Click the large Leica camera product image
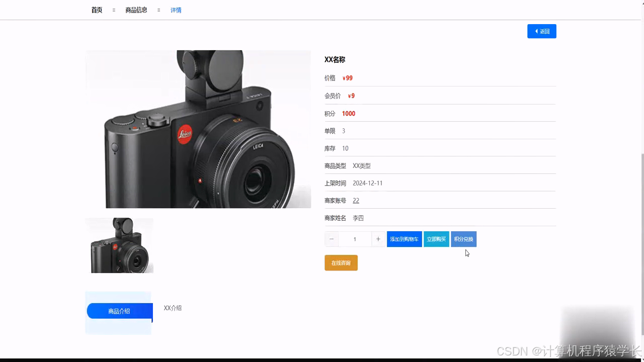Image resolution: width=644 pixels, height=362 pixels. (198, 129)
